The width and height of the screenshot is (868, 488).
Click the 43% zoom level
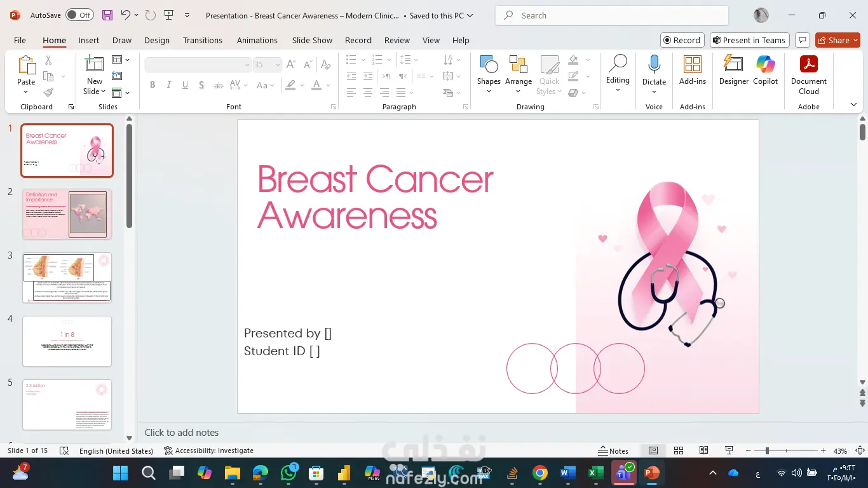[840, 451]
